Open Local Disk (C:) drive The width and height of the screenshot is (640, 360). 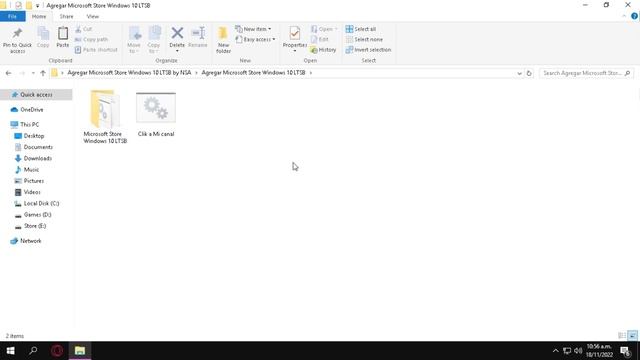tap(41, 203)
